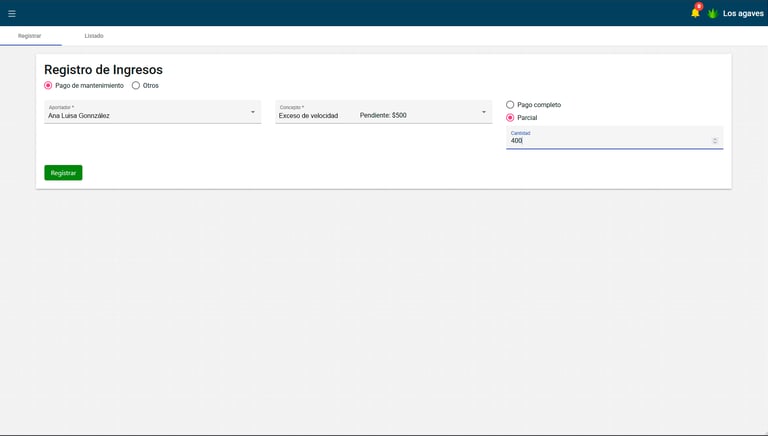Viewport: 768px width, 436px height.
Task: Select the Pago completo radio option
Action: coord(510,104)
